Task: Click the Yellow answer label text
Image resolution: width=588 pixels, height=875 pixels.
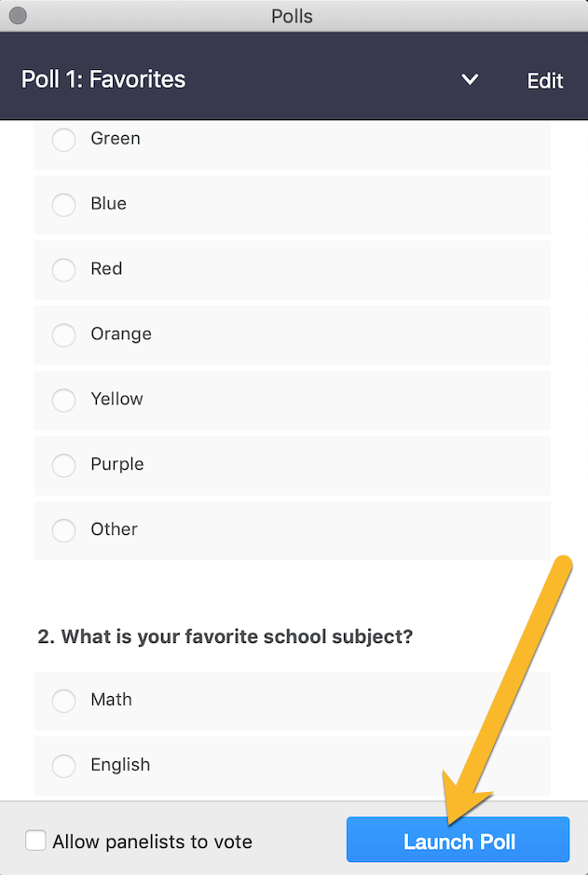Action: pyautogui.click(x=116, y=399)
